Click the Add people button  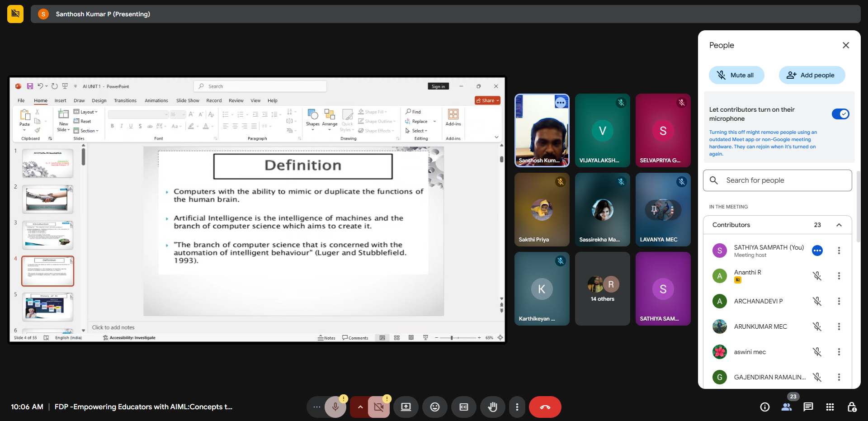tap(812, 75)
